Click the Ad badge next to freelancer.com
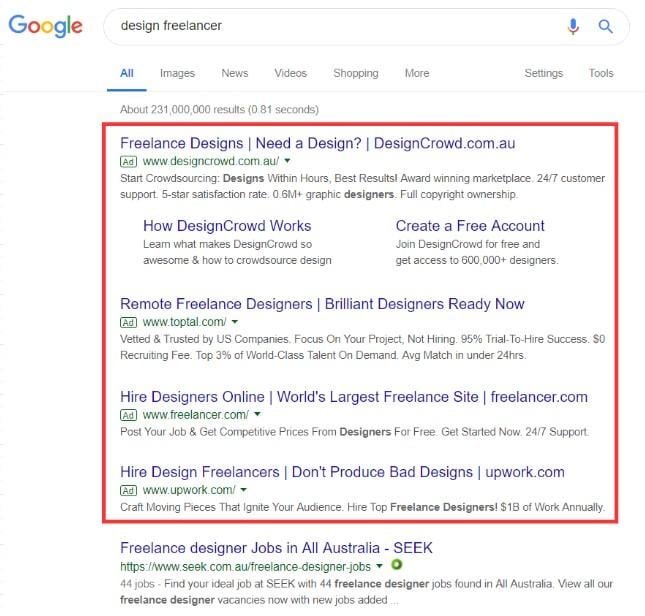The image size is (645, 616). [x=128, y=415]
